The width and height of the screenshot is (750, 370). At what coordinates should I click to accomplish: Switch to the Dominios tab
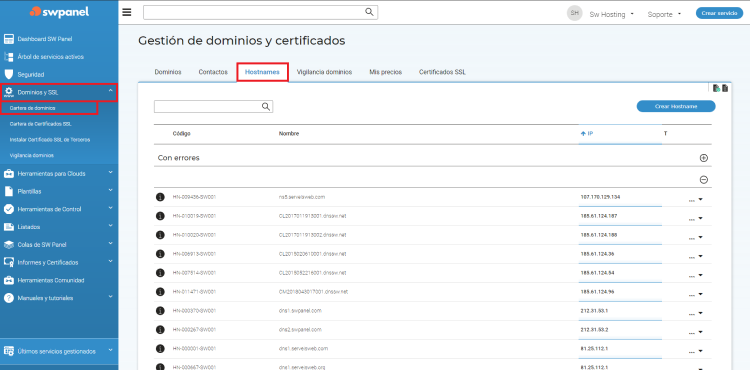[168, 72]
